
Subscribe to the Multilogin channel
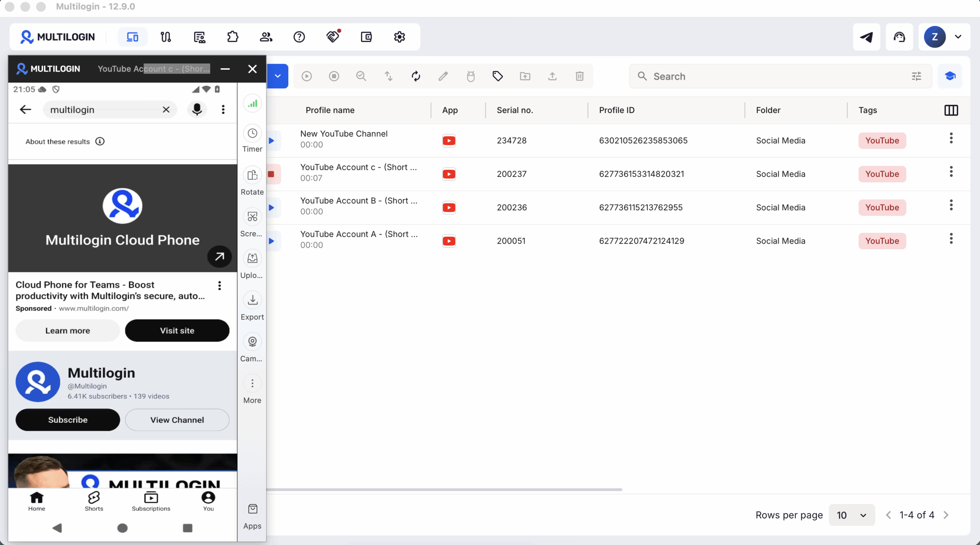(x=68, y=420)
